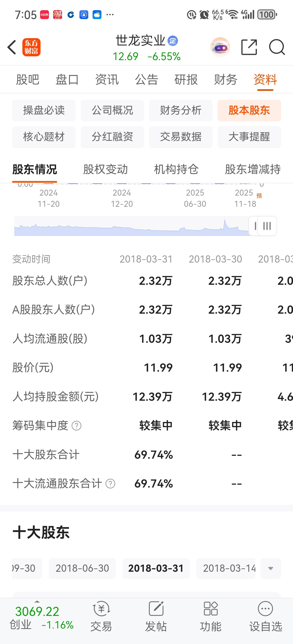The height and width of the screenshot is (644, 293).
Task: Tap the alarm clock icon in status bar
Action: pyautogui.click(x=204, y=15)
